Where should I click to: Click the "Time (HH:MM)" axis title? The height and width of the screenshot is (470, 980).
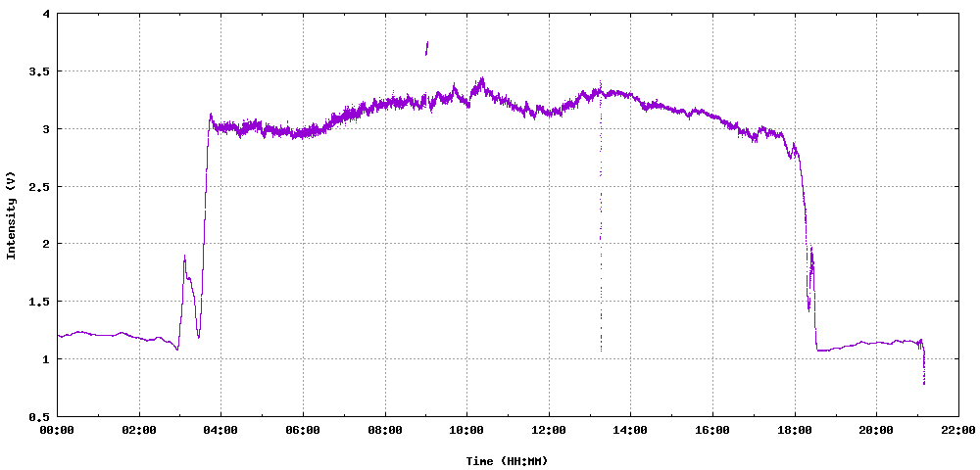pos(507,461)
